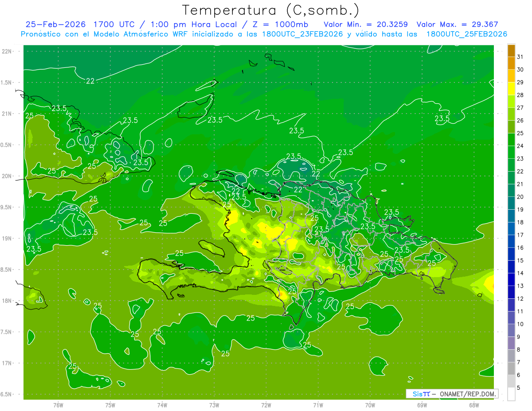Click the "25-Feb-2026" forecast date text
532x411 pixels.
point(56,24)
